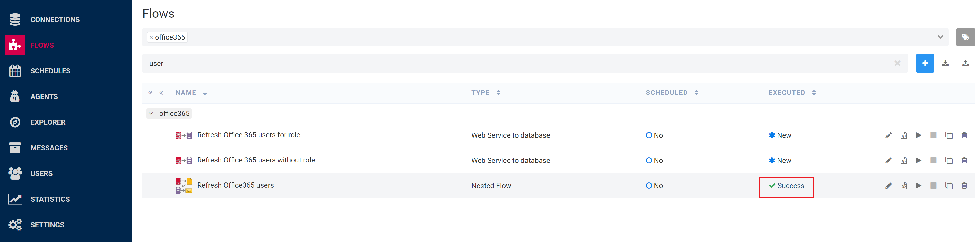Click the Explorer compass icon
980x242 pixels.
coord(15,122)
